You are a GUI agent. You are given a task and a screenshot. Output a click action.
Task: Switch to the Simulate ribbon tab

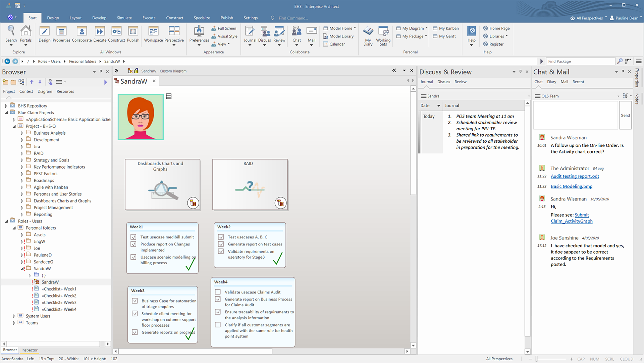click(124, 18)
